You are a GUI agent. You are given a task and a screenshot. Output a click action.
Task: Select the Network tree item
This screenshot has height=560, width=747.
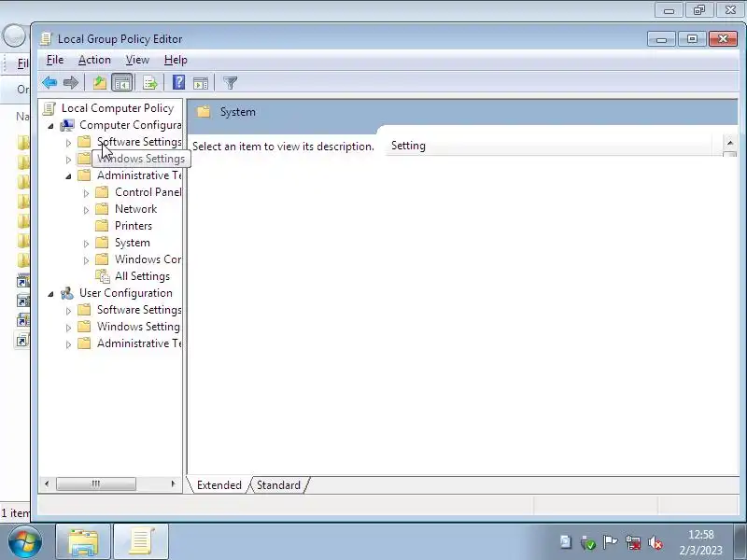pyautogui.click(x=135, y=209)
